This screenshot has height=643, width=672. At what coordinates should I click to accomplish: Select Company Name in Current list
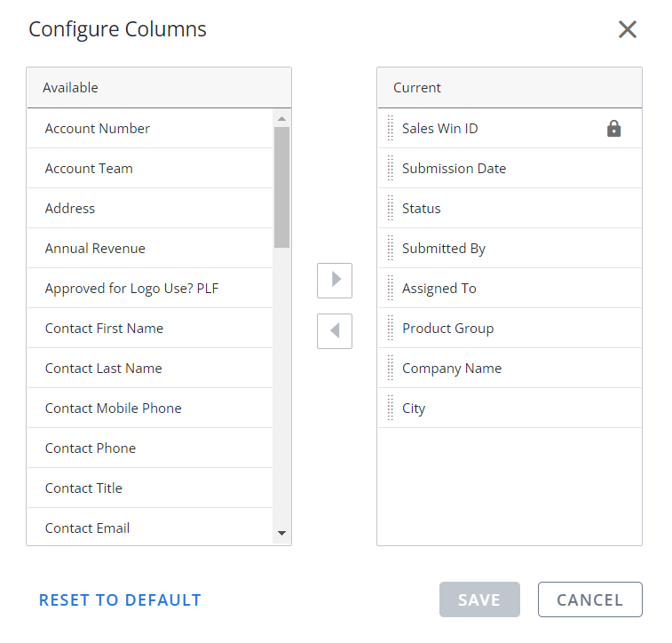pos(510,369)
